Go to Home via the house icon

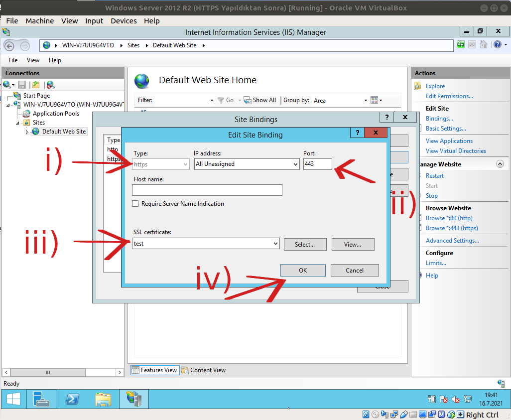coord(484,45)
